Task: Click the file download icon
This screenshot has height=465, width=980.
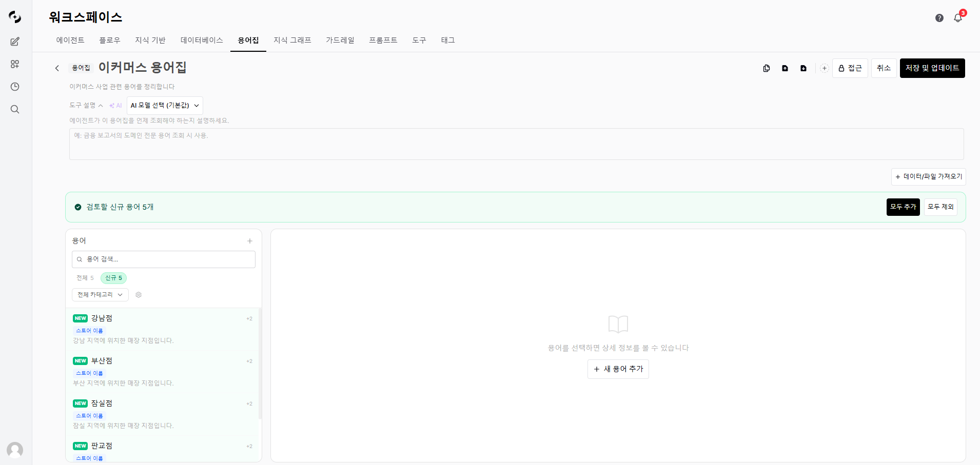Action: pyautogui.click(x=803, y=68)
